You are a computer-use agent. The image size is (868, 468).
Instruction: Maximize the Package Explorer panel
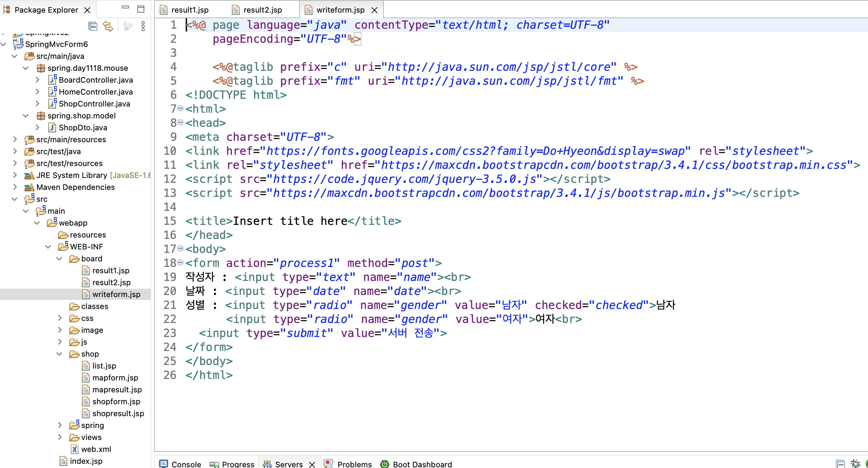tap(141, 9)
